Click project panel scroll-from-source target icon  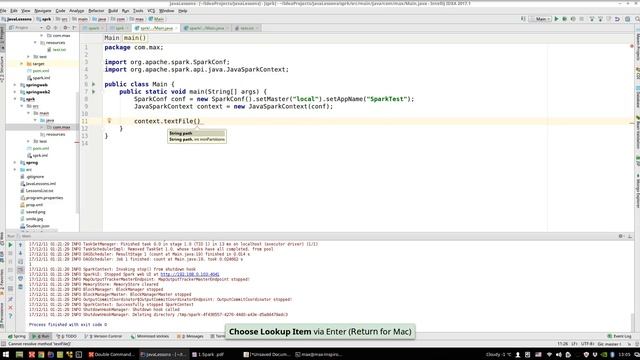tap(48, 28)
